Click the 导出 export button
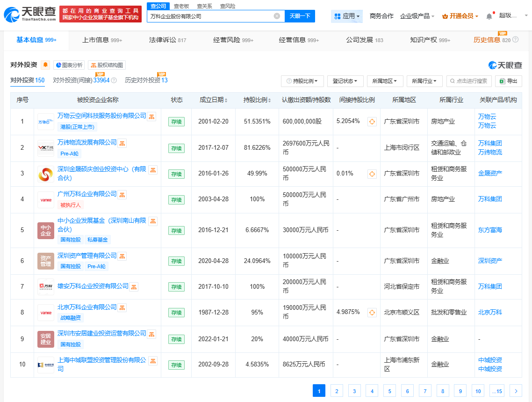532x402 pixels. (x=508, y=81)
